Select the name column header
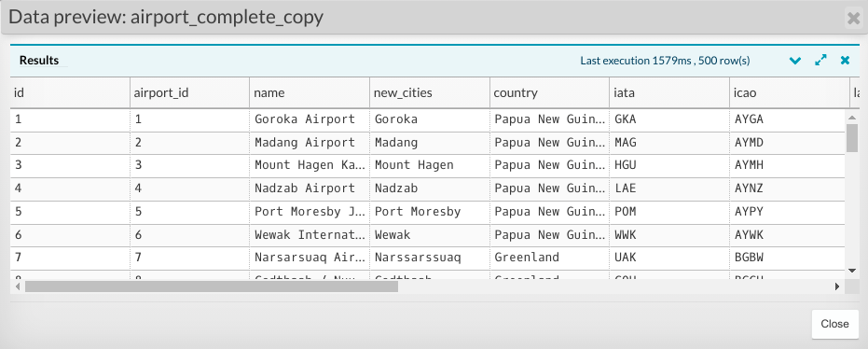Image resolution: width=868 pixels, height=349 pixels. 310,92
